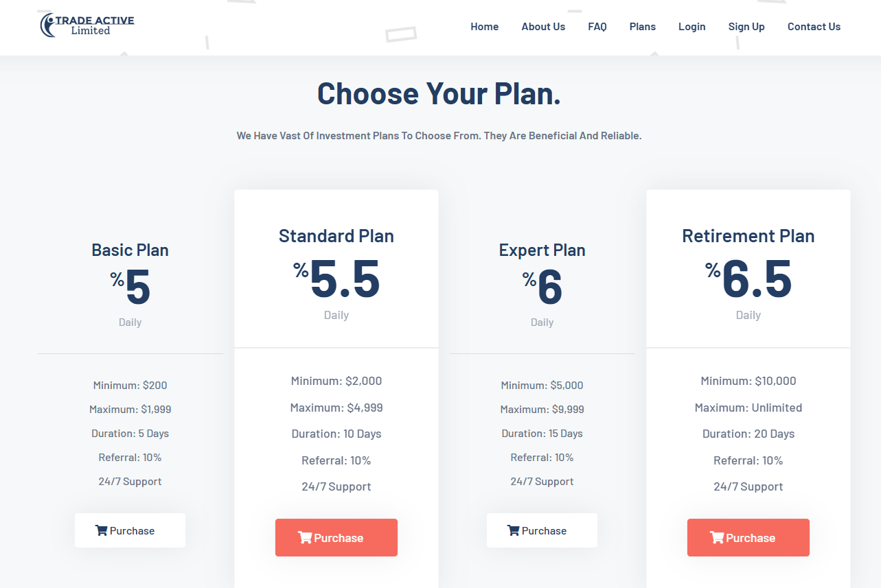The image size is (881, 588).
Task: Open the Login page
Action: point(691,27)
